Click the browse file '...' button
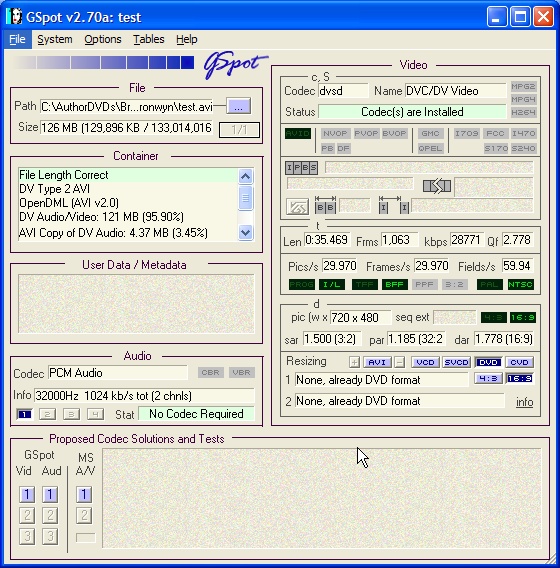560x568 pixels. click(x=238, y=106)
